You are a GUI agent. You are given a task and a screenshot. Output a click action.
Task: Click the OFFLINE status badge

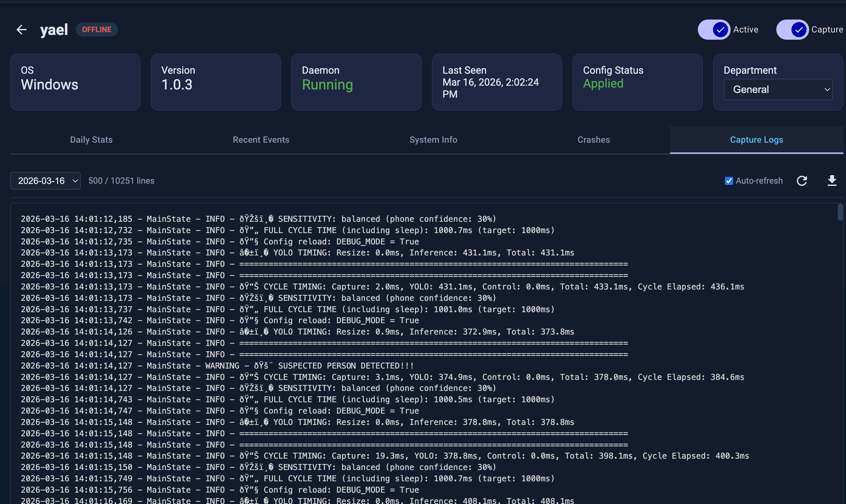[x=96, y=30]
